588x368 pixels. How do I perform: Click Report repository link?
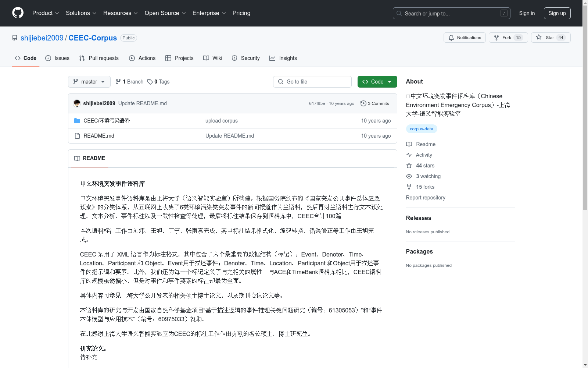pyautogui.click(x=426, y=198)
